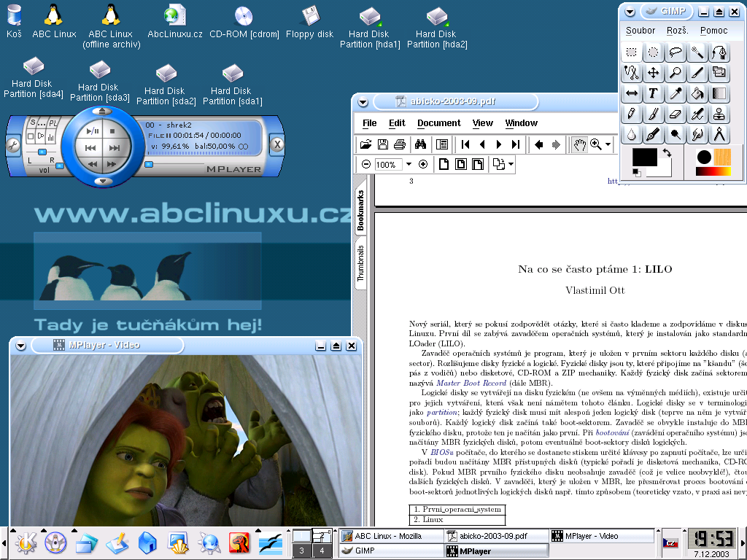Screen dimensions: 747x560
Task: Open the Document menu
Action: [438, 123]
